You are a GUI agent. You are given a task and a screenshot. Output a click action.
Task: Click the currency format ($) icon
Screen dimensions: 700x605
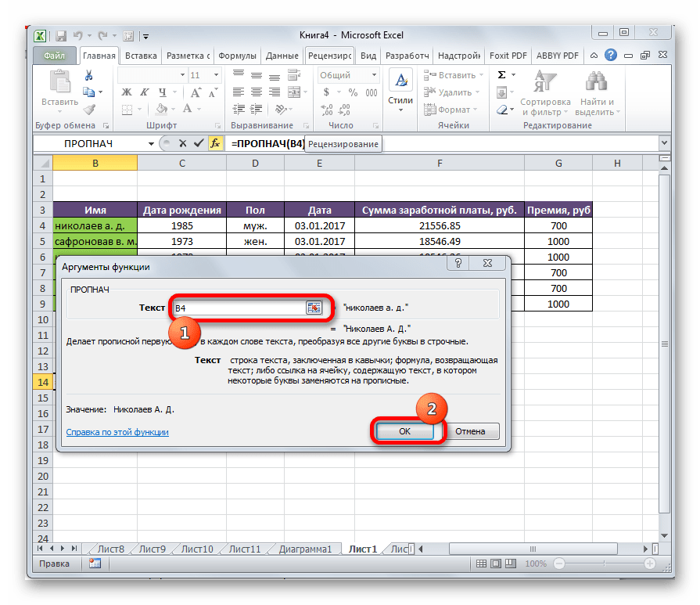point(326,92)
